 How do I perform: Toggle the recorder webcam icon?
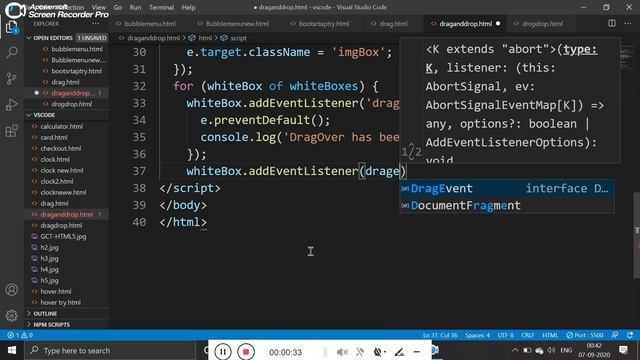(378, 352)
